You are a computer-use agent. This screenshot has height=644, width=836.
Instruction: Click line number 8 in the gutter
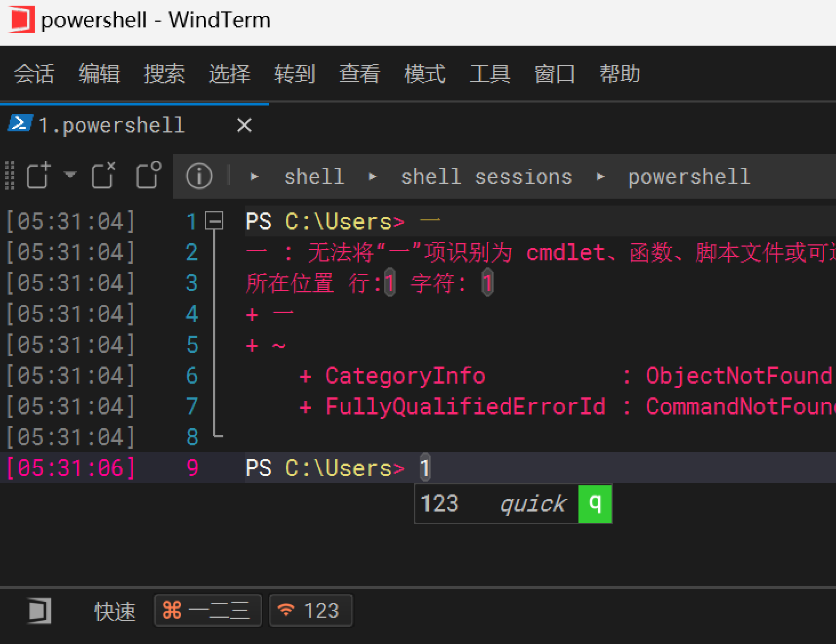192,437
